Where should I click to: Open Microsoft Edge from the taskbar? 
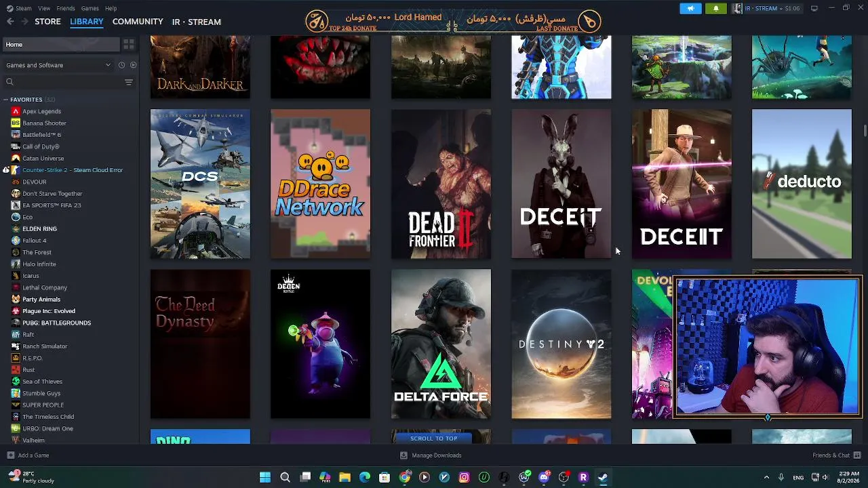tap(365, 477)
